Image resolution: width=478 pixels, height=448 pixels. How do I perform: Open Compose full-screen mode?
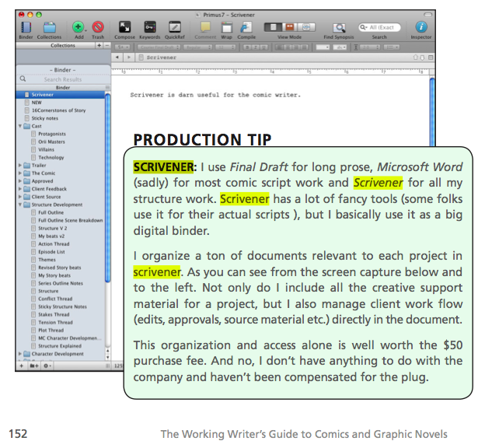[x=124, y=27]
